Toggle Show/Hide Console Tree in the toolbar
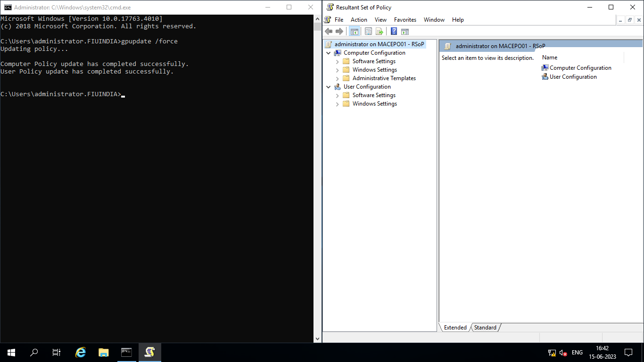This screenshot has height=362, width=644. tap(354, 31)
